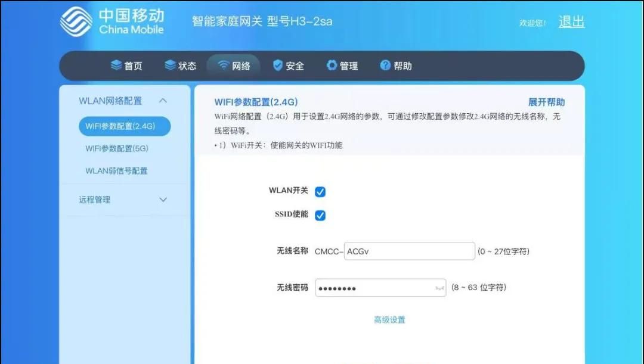Image resolution: width=644 pixels, height=364 pixels.
Task: Click the 首页 home icon in navbar
Action: tap(116, 66)
